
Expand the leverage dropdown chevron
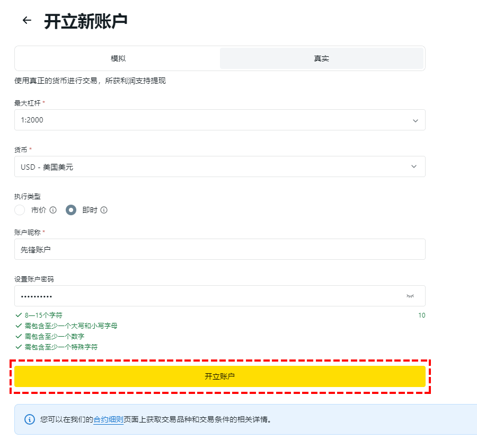pyautogui.click(x=415, y=120)
